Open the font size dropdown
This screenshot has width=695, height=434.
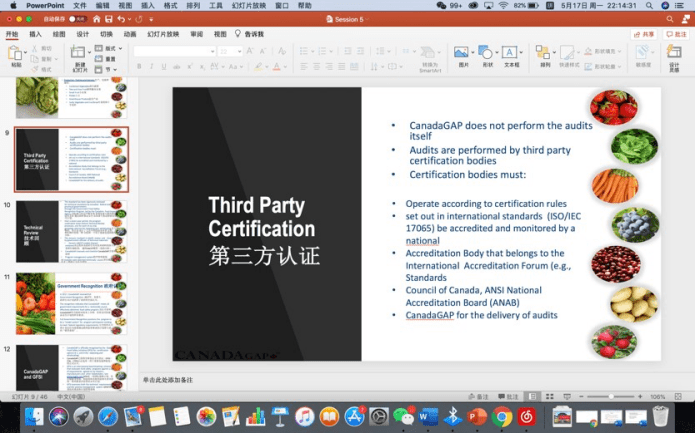[x=231, y=51]
